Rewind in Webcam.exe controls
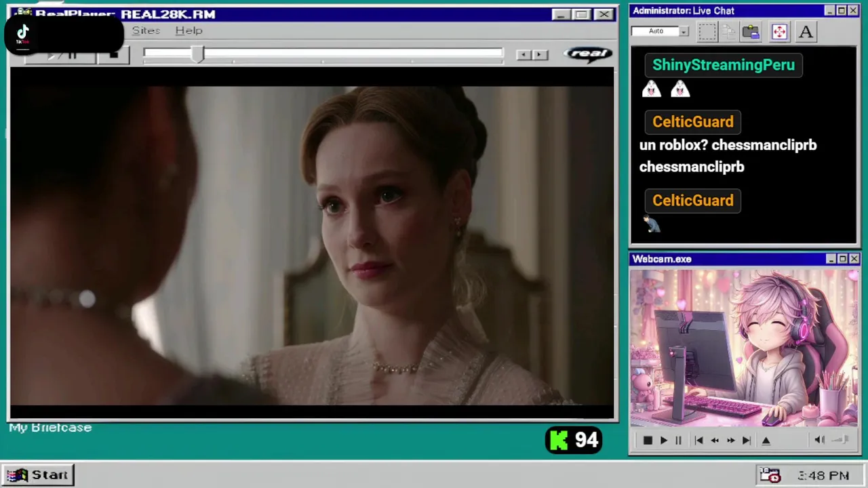This screenshot has width=868, height=488. [x=715, y=441]
